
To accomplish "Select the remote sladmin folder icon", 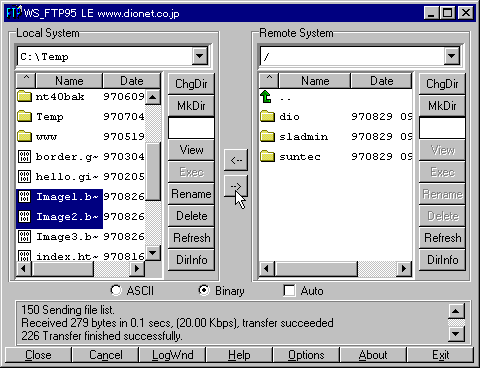I will (267, 136).
